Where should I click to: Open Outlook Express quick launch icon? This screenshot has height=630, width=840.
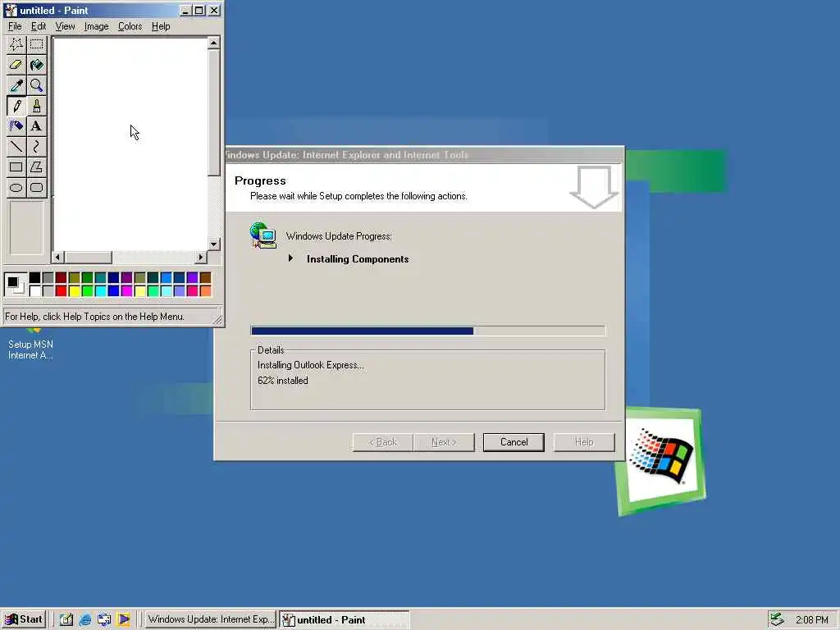104,619
